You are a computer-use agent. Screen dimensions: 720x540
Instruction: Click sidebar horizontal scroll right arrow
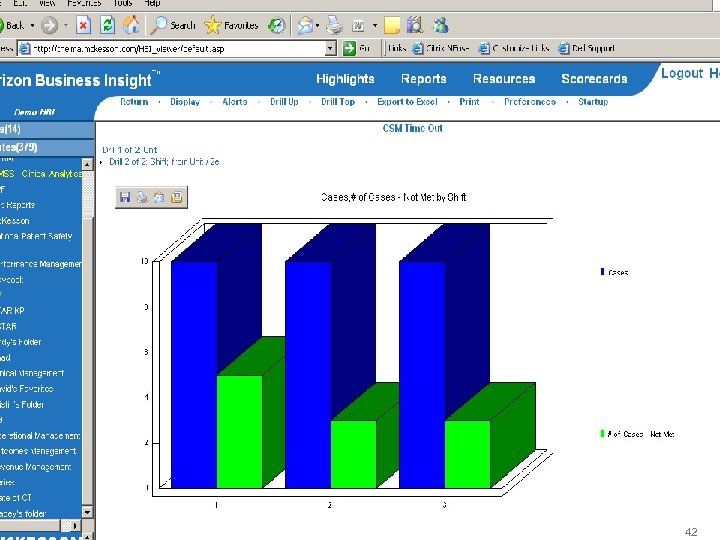[x=76, y=525]
